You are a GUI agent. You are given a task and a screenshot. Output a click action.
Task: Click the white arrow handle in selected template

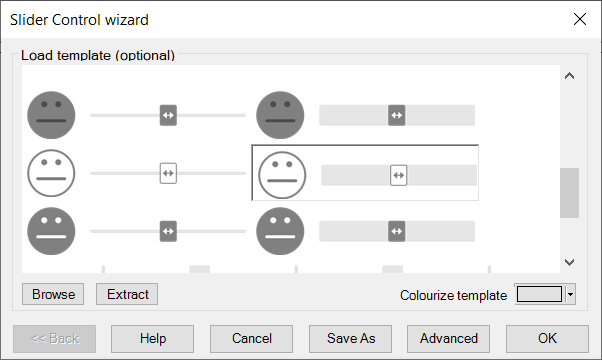click(x=399, y=175)
